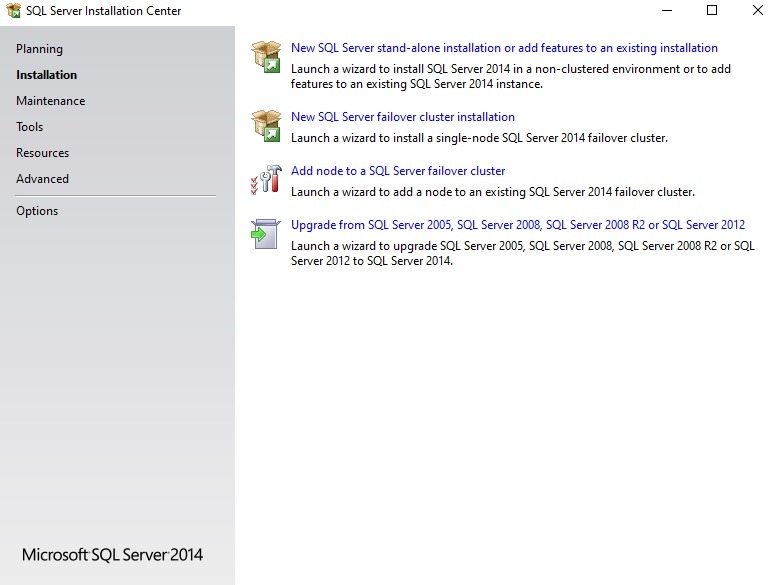Click the upgrade green arrow icon

point(264,235)
